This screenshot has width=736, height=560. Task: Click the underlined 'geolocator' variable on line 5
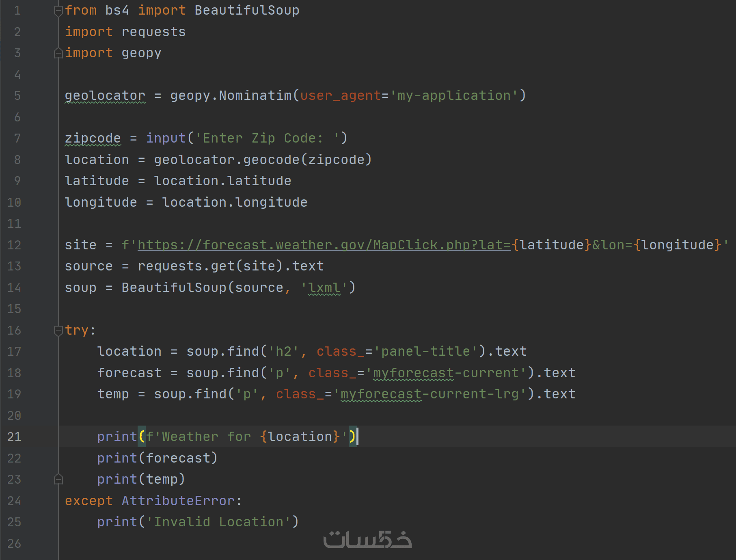coord(105,95)
